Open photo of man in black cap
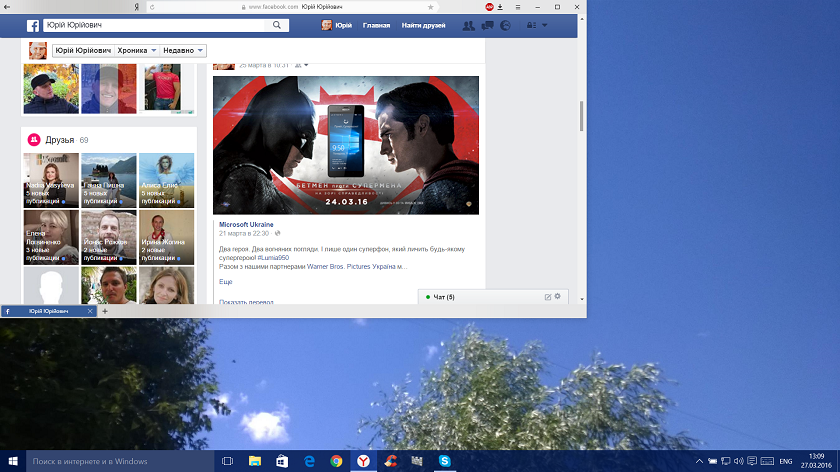This screenshot has width=840, height=472. 51,88
